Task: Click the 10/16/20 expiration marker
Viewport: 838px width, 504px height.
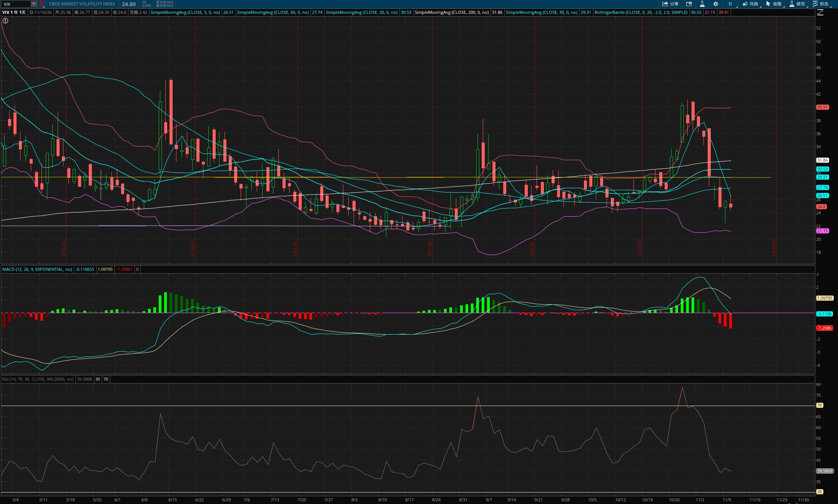Action: [640, 248]
